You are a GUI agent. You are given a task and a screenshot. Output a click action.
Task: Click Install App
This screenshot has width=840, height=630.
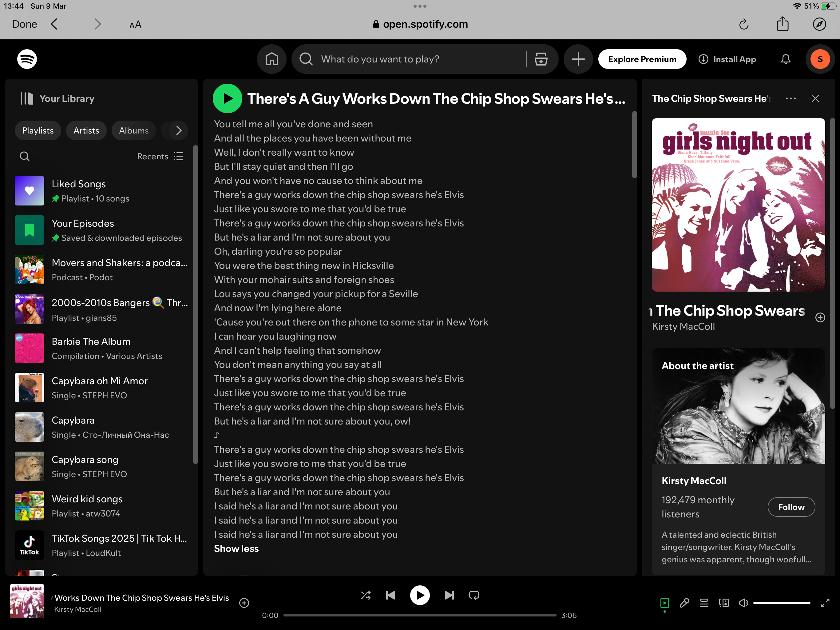click(727, 59)
